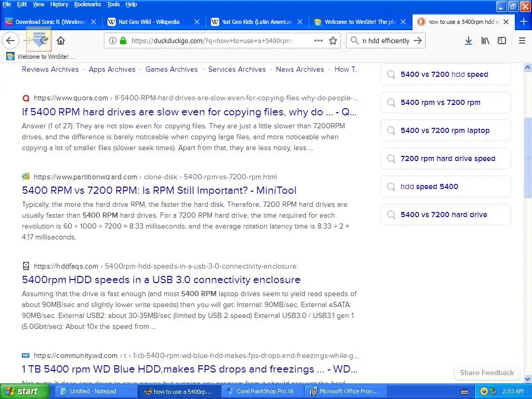Close the Welcome to WinSite tab
Viewport: 532px width, 399px height.
click(x=403, y=22)
